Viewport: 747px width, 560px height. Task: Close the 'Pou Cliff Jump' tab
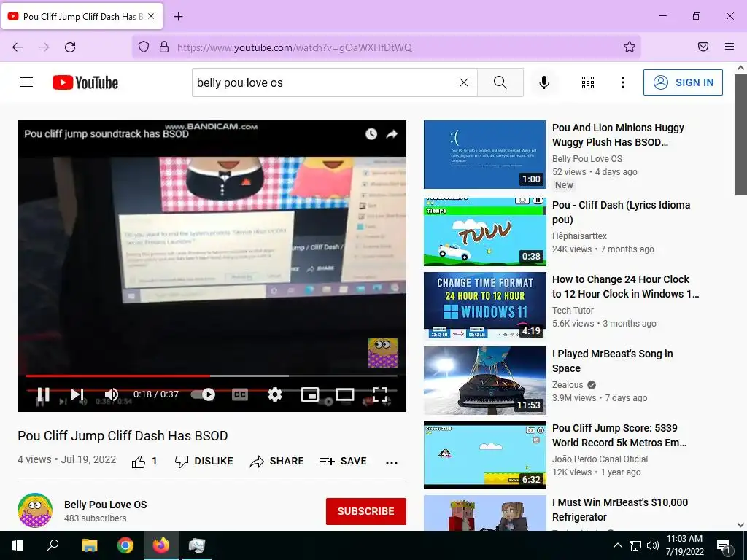point(151,16)
